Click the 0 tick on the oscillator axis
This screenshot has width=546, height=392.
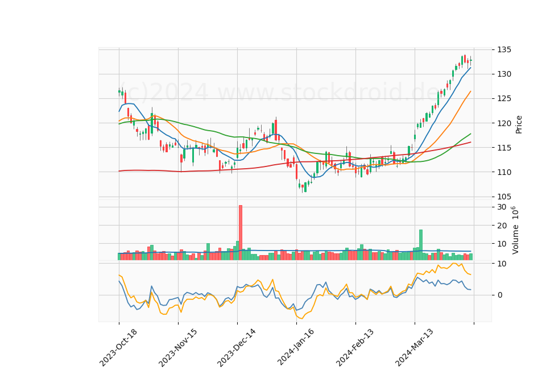click(500, 295)
